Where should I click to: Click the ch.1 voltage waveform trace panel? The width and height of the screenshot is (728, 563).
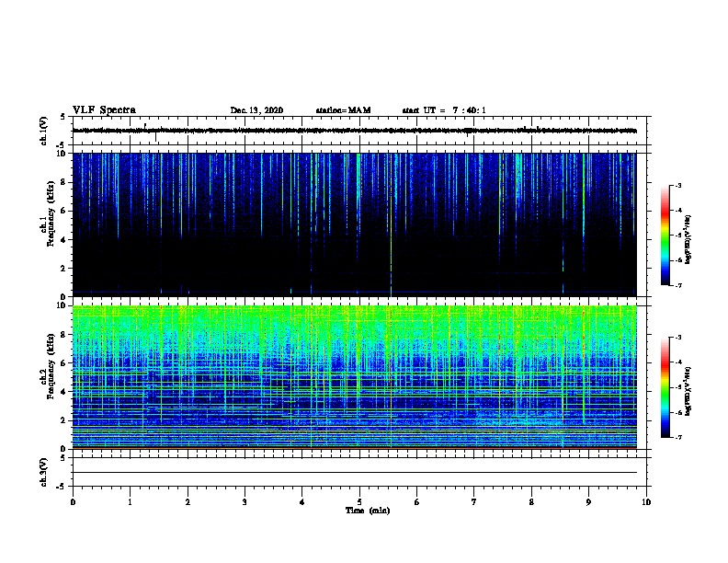pyautogui.click(x=359, y=131)
